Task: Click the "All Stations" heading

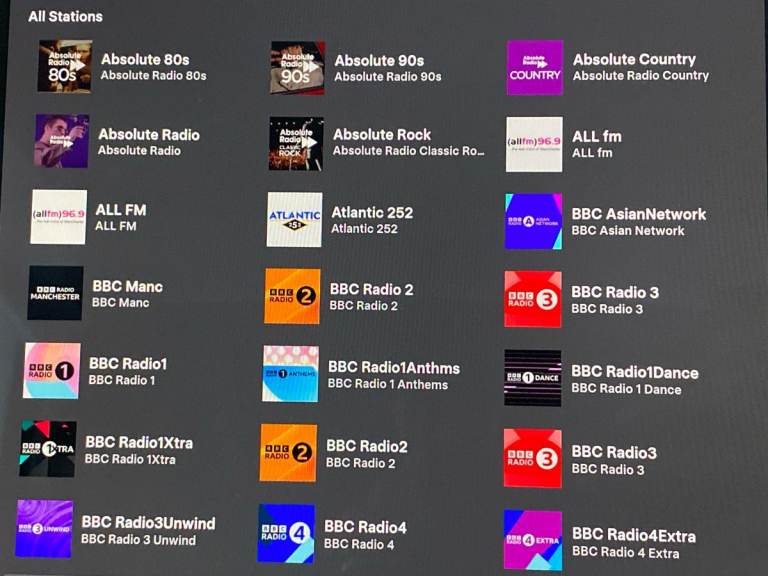Action: (x=66, y=17)
